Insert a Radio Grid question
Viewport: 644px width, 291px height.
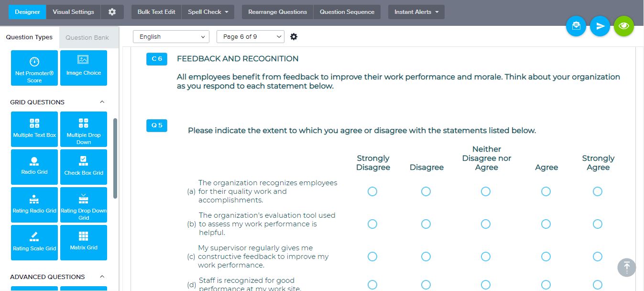coord(34,167)
